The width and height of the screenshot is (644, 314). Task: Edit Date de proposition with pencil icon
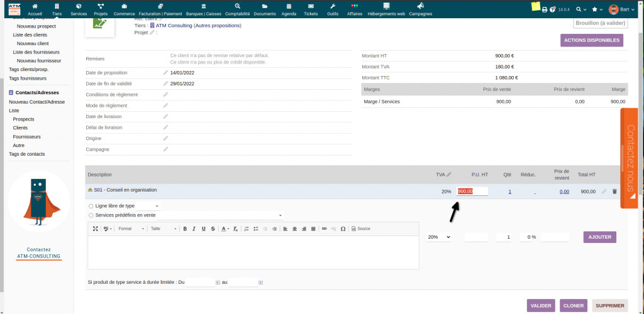point(165,73)
